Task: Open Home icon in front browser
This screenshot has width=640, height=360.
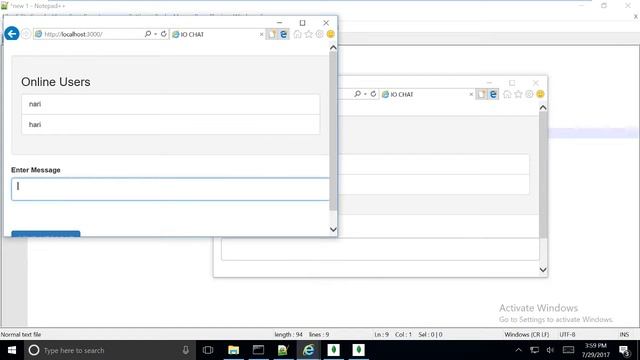Action: coord(297,34)
